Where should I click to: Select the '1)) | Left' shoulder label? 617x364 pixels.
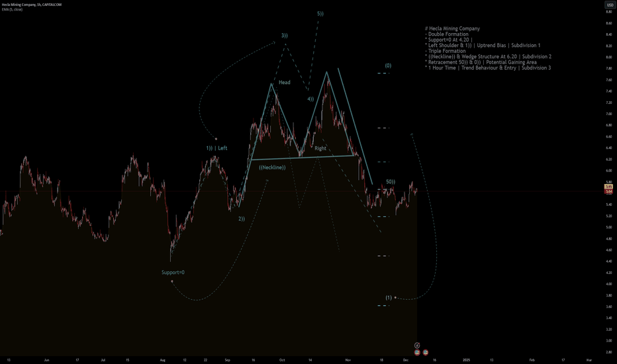tap(216, 148)
